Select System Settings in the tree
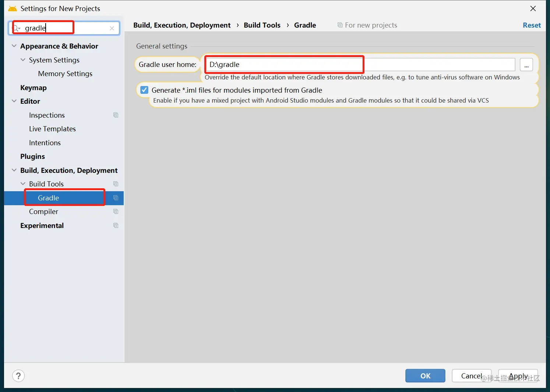The height and width of the screenshot is (392, 550). pos(54,60)
